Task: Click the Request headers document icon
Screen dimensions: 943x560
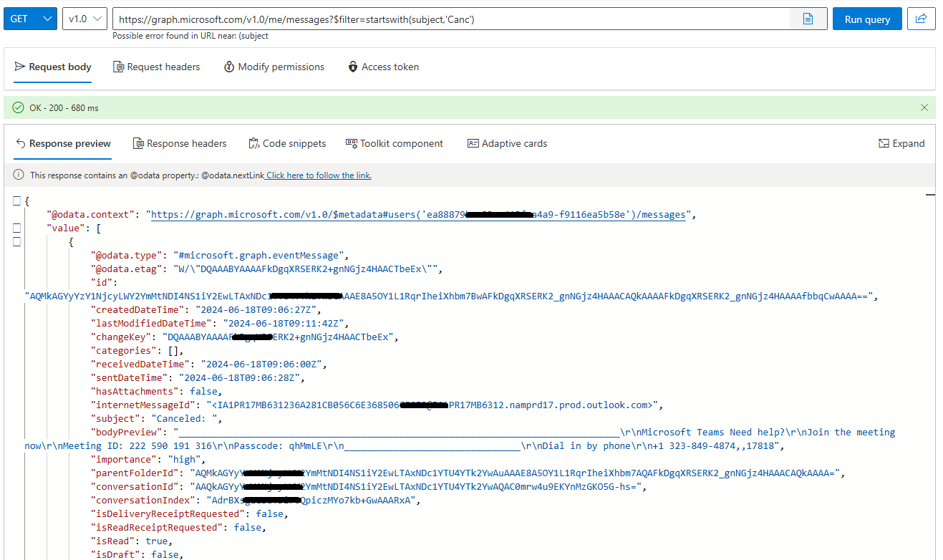Action: coord(118,67)
